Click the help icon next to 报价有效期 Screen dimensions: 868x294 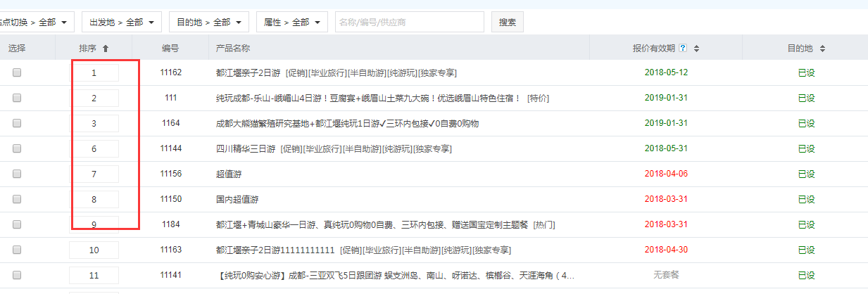click(x=683, y=49)
